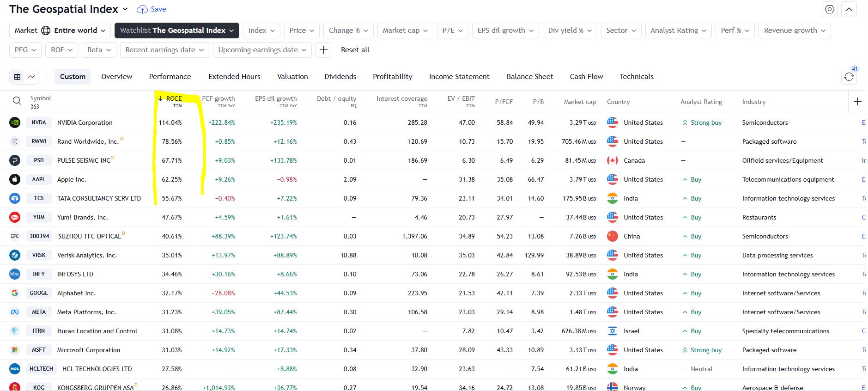The height and width of the screenshot is (391, 868).
Task: Click the Semiconductors industry for NVIDIA
Action: point(765,122)
